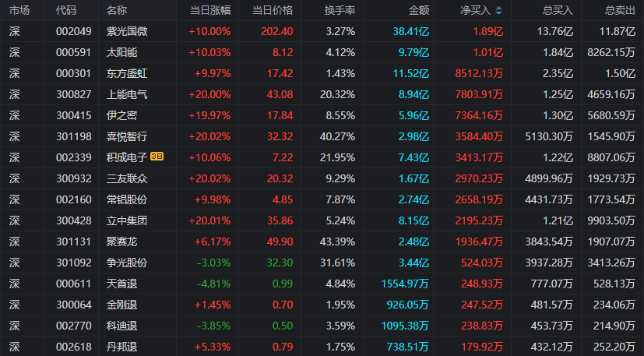Click the 代码 column header
Screen dimensions: 644x356
(x=66, y=10)
